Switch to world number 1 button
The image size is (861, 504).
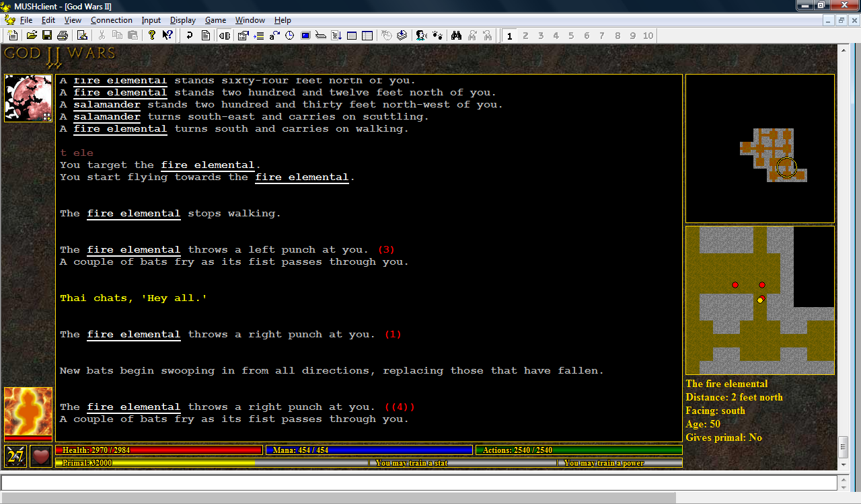tap(510, 36)
